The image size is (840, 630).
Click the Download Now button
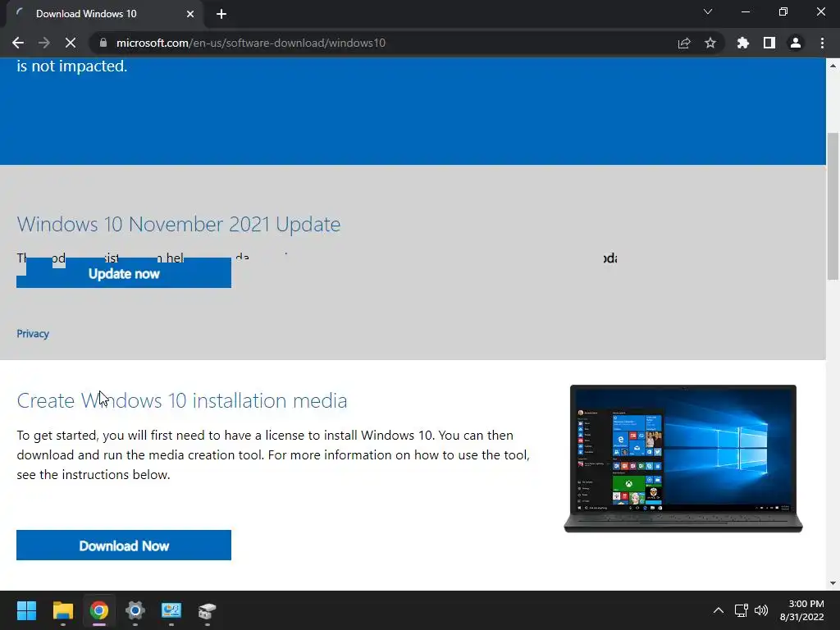tap(124, 546)
